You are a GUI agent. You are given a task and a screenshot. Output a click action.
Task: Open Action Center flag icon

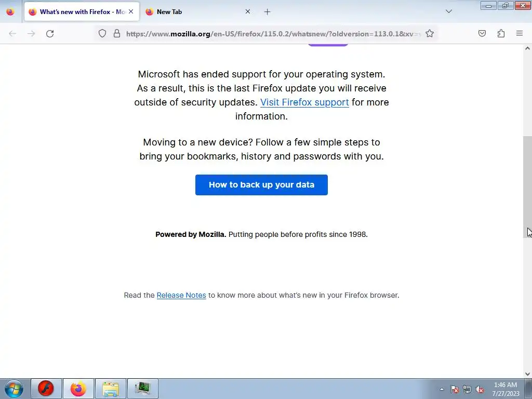(455, 389)
